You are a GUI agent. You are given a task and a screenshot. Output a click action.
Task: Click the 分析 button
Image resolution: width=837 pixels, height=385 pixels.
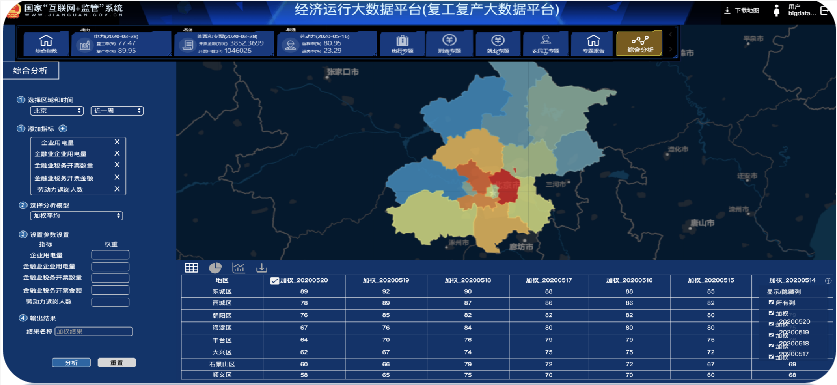click(71, 363)
